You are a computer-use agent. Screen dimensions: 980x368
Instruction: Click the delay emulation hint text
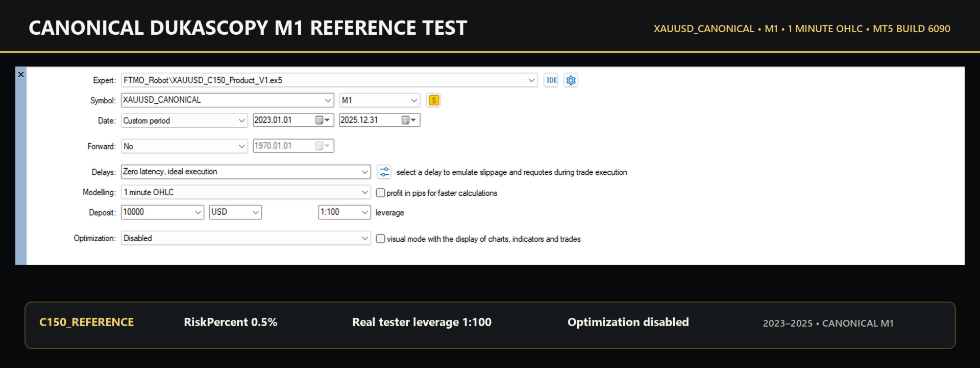[511, 172]
